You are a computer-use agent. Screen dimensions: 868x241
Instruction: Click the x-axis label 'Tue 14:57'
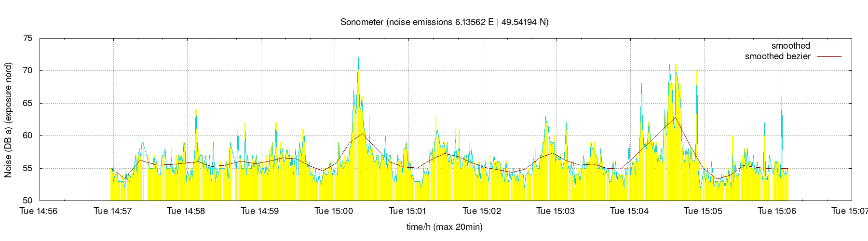coord(113,211)
